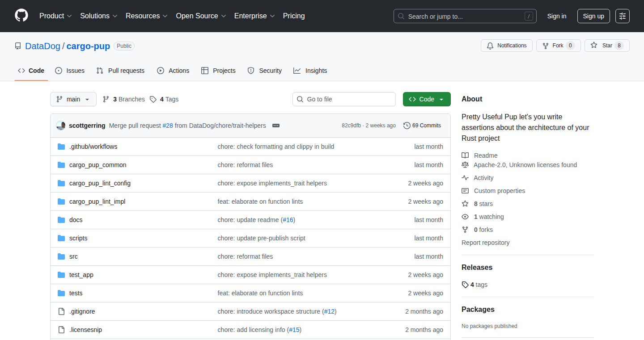Click the Sign in link
Viewport: 644px width, 340px height.
[x=557, y=16]
